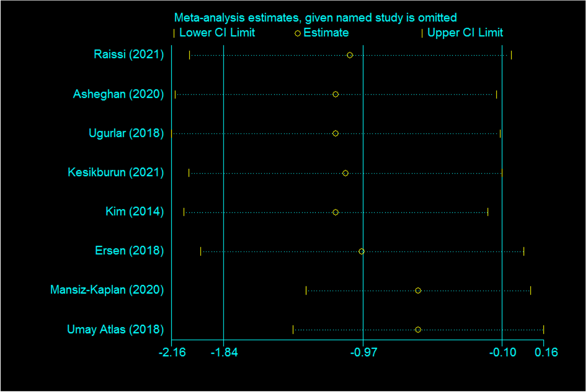Click the Kesikburun (2021) estimate circle

tap(346, 173)
